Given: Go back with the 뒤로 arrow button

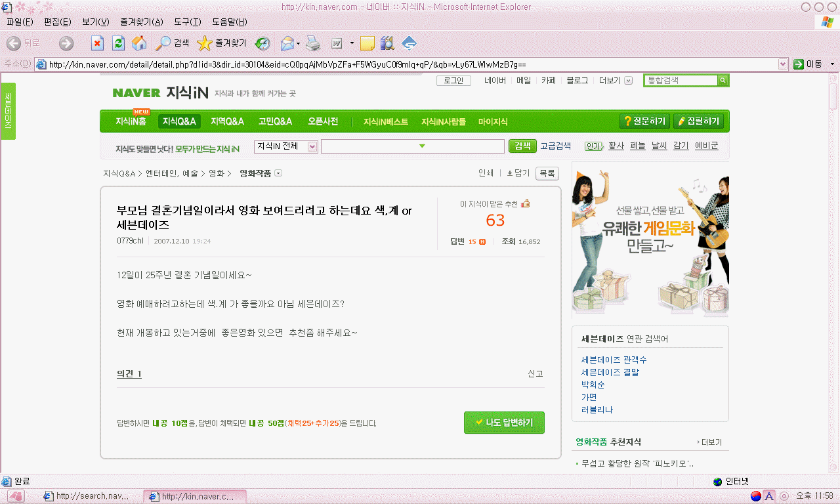Looking at the screenshot, I should click(x=23, y=43).
